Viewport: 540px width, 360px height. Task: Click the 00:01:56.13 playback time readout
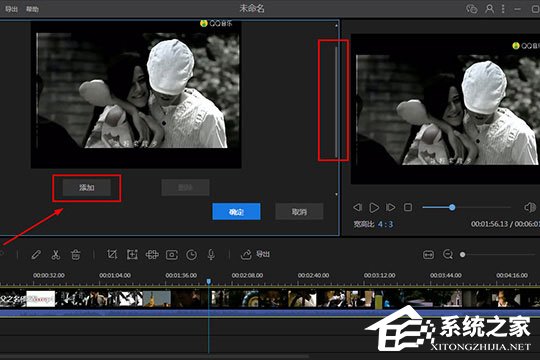pos(489,224)
